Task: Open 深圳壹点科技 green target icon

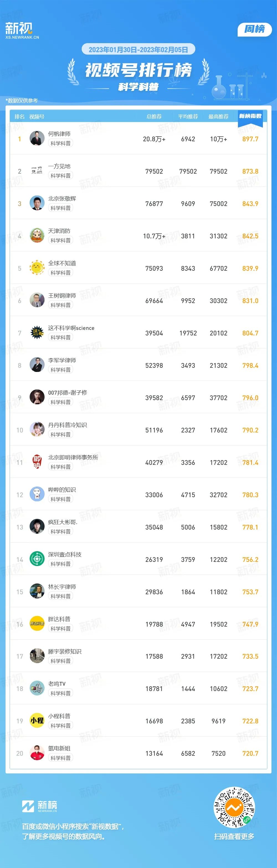Action: (x=37, y=559)
